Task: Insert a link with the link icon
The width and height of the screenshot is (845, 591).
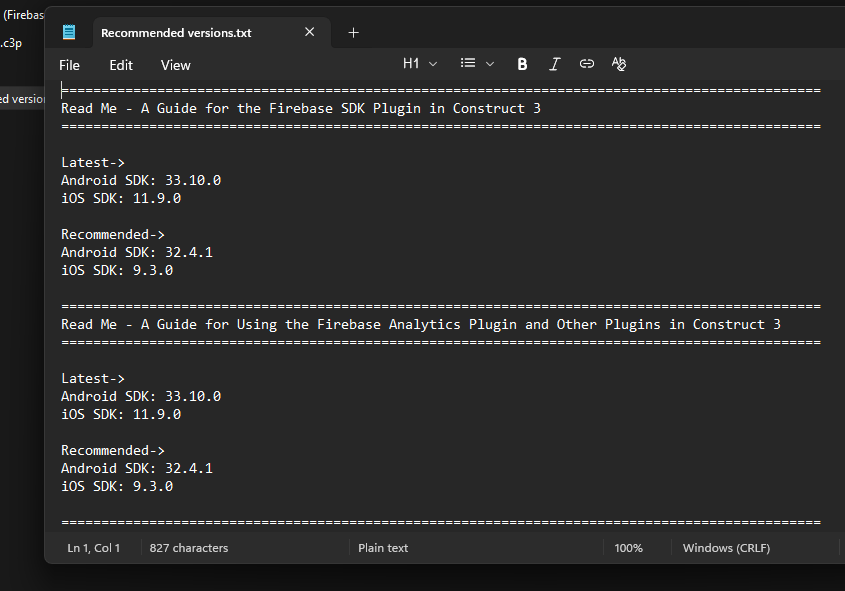Action: 587,64
